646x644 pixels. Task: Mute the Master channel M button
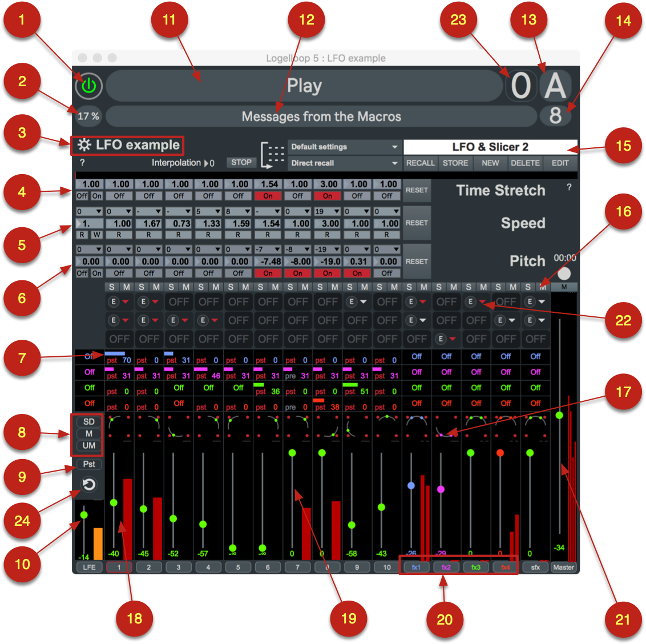pyautogui.click(x=564, y=287)
